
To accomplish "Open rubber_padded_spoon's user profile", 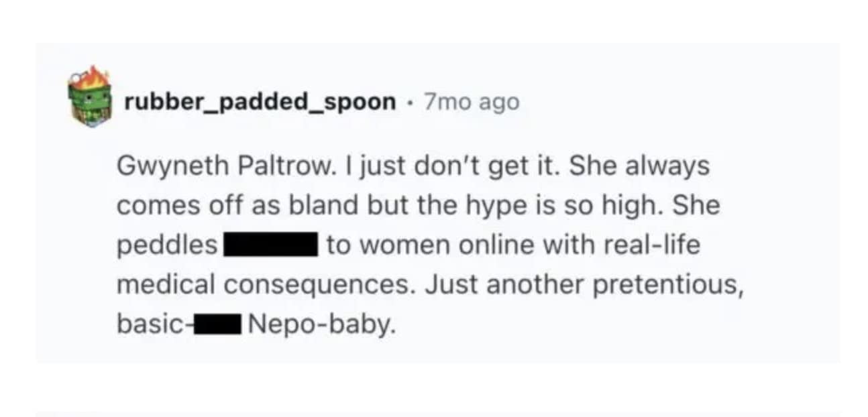I will [x=260, y=102].
